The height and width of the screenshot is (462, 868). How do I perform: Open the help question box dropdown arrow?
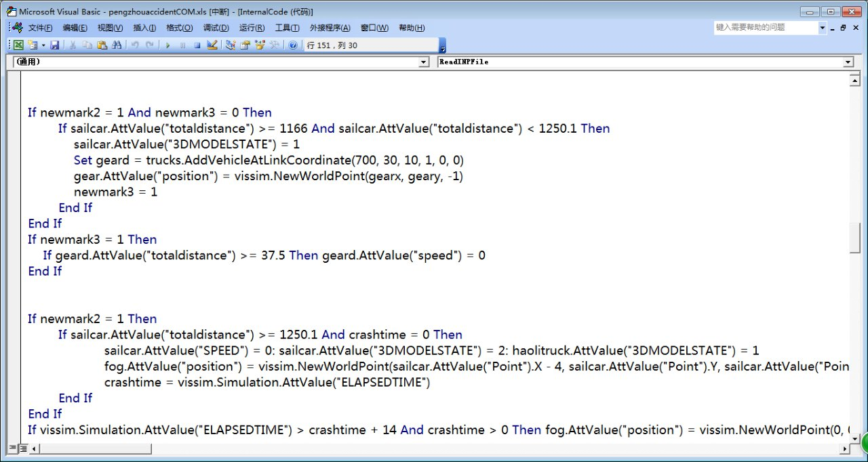[823, 28]
